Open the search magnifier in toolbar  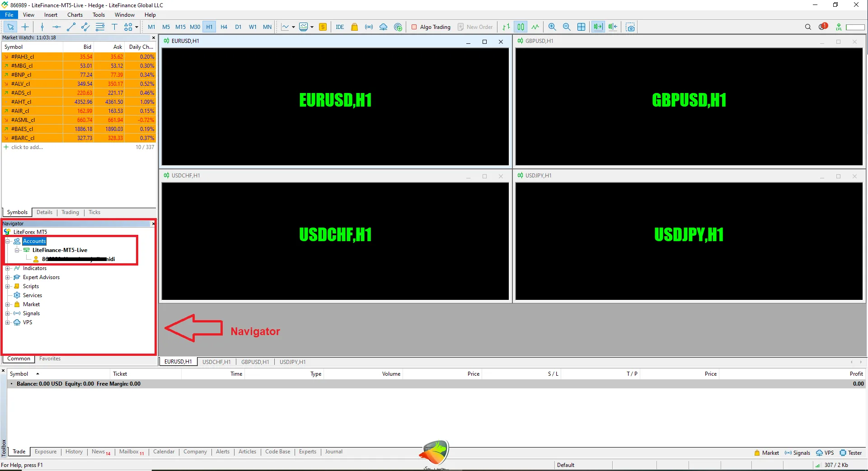pos(808,27)
